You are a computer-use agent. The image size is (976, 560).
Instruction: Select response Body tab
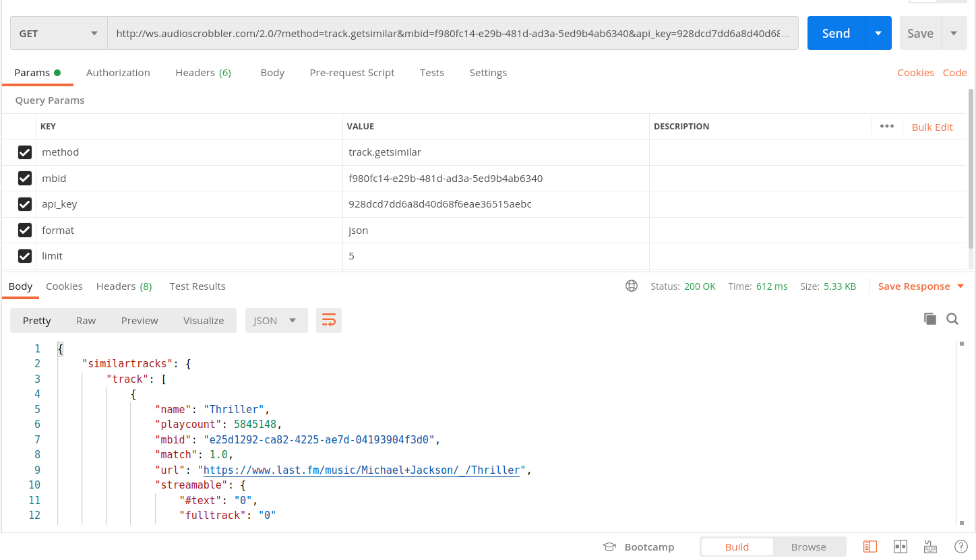20,286
